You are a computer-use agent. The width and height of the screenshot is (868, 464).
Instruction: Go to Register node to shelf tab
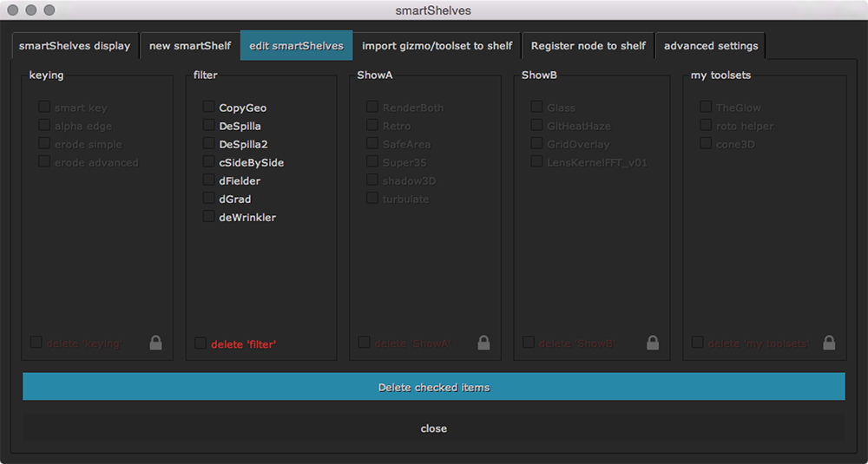point(588,46)
